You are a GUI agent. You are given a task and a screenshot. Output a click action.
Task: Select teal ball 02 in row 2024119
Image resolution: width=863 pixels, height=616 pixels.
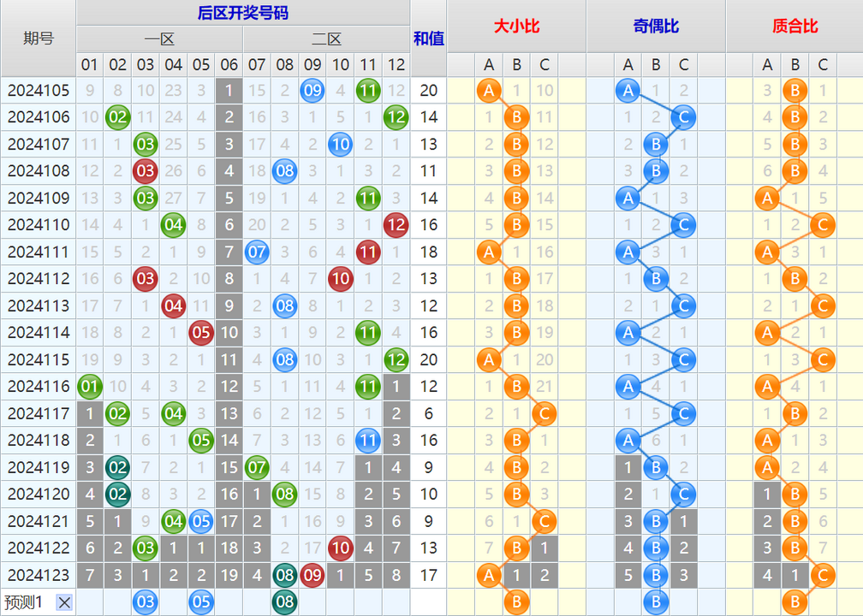pyautogui.click(x=117, y=467)
